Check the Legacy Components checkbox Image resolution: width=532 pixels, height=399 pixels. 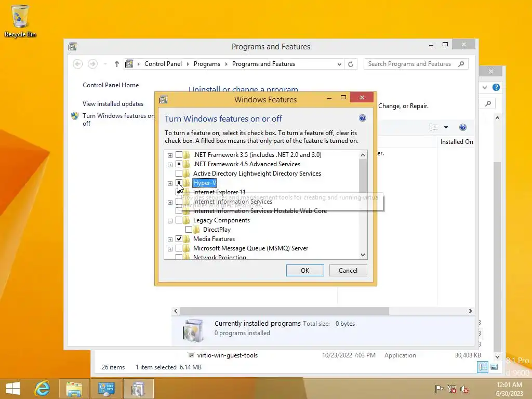[179, 220]
